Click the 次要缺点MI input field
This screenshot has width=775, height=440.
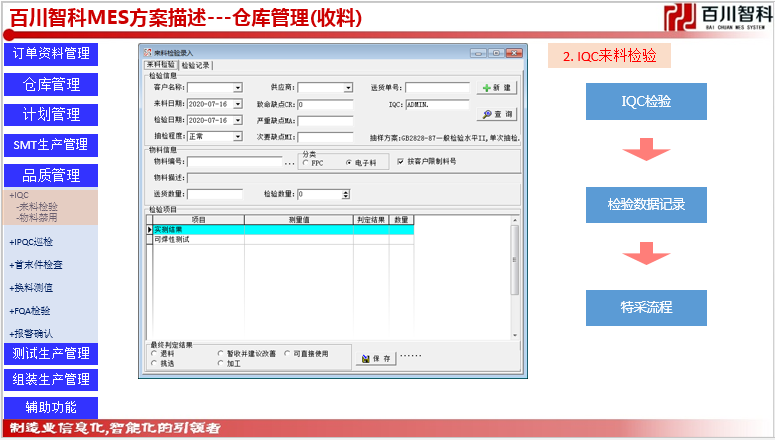click(x=325, y=137)
